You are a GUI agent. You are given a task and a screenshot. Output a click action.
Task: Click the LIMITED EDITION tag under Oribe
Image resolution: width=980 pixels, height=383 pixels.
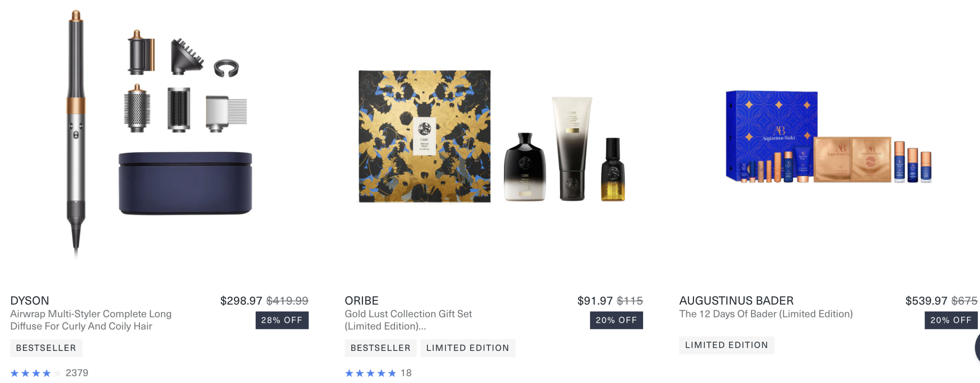point(468,348)
